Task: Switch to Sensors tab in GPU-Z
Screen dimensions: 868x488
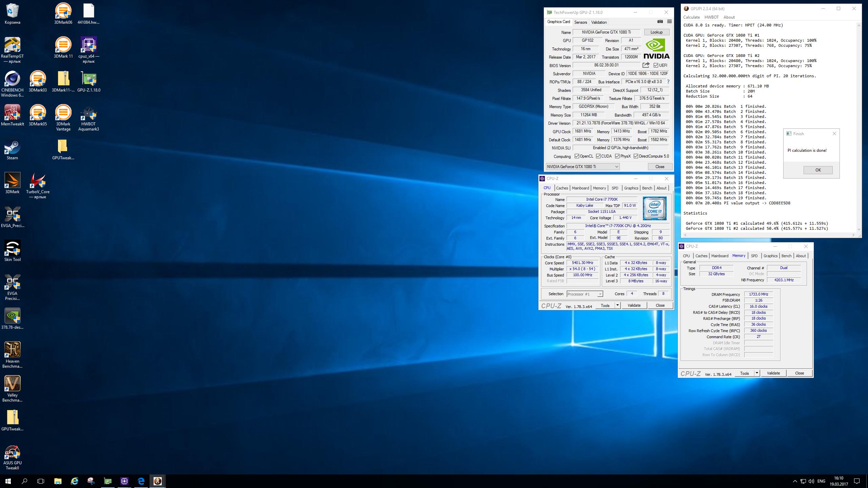Action: coord(580,22)
